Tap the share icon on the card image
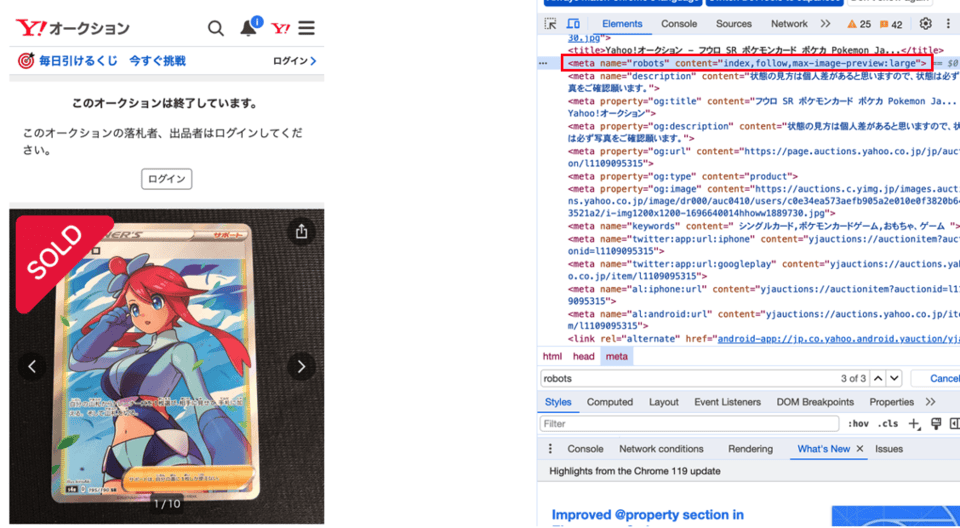The height and width of the screenshot is (528, 960). point(301,232)
